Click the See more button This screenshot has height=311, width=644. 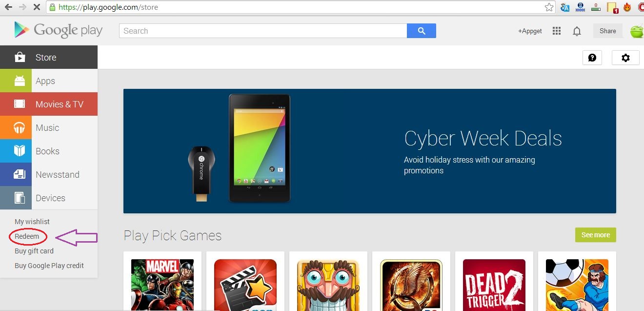(x=595, y=235)
